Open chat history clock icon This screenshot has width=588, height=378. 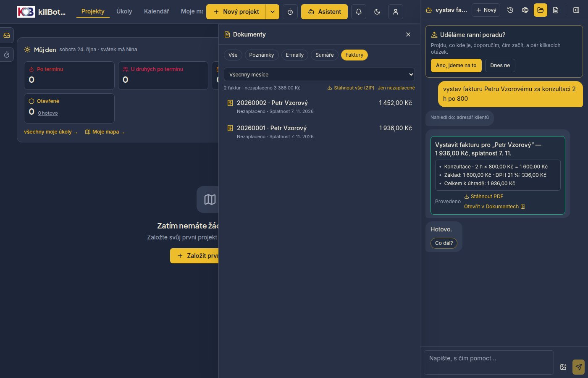510,10
